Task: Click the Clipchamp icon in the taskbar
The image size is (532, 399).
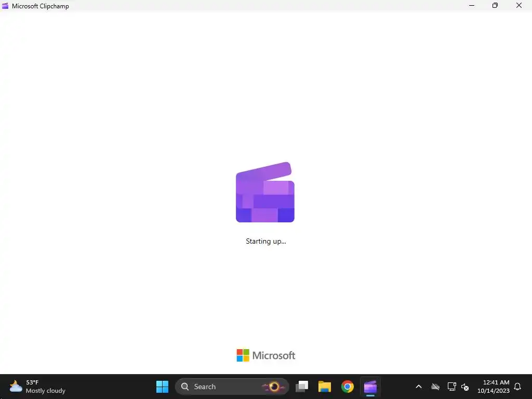Action: 370,387
